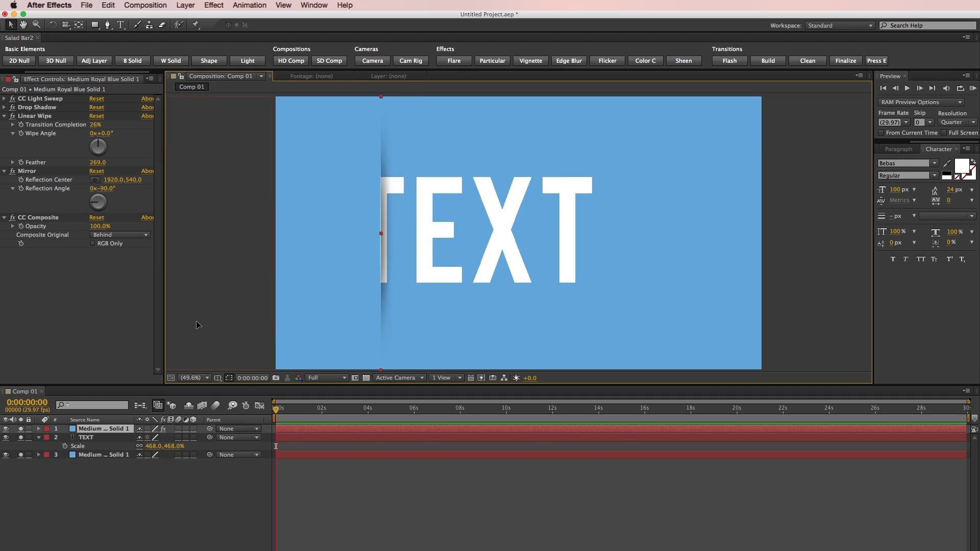Open the white fill color swatch

961,166
